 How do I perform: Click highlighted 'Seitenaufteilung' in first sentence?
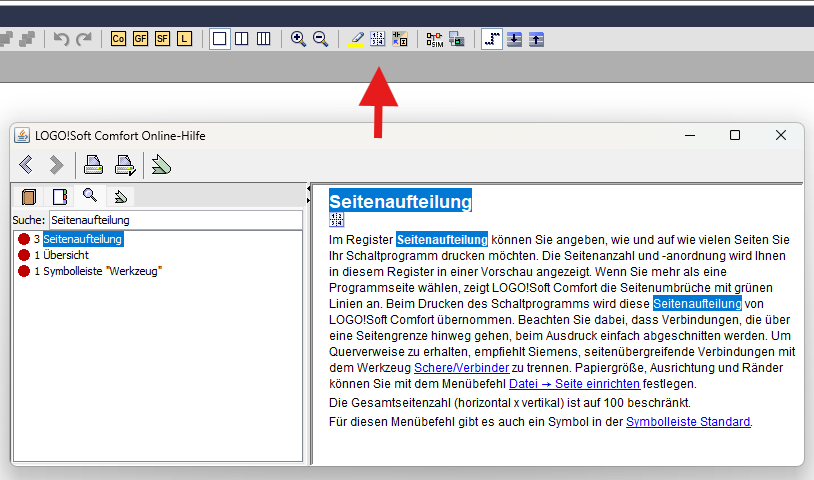(x=442, y=239)
